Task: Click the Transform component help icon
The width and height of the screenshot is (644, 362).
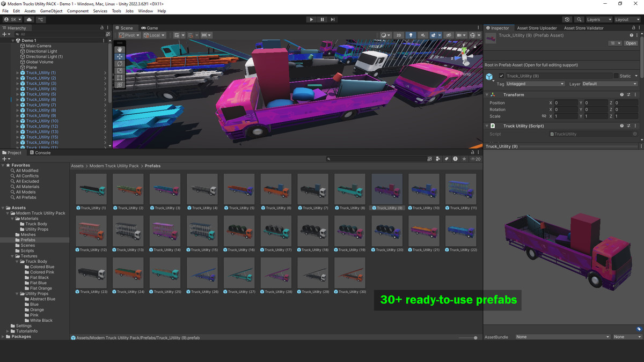Action: click(x=622, y=94)
